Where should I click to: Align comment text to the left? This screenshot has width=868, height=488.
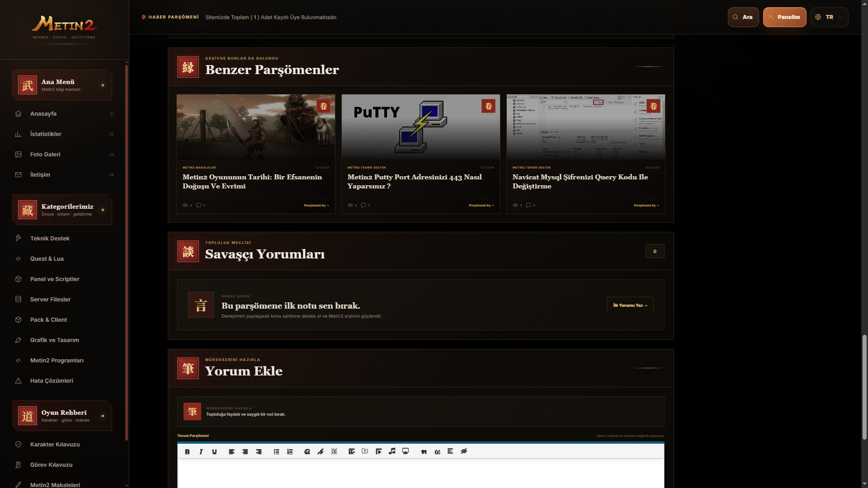point(231,451)
